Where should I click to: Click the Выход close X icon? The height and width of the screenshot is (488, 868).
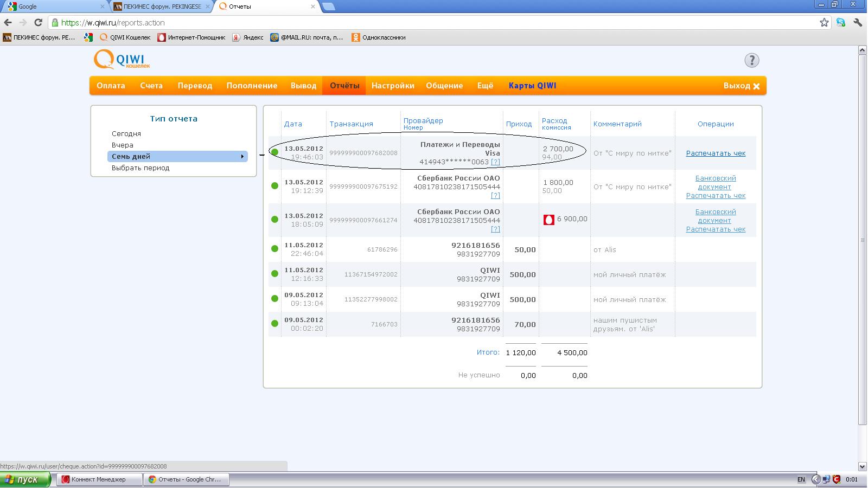(x=756, y=86)
